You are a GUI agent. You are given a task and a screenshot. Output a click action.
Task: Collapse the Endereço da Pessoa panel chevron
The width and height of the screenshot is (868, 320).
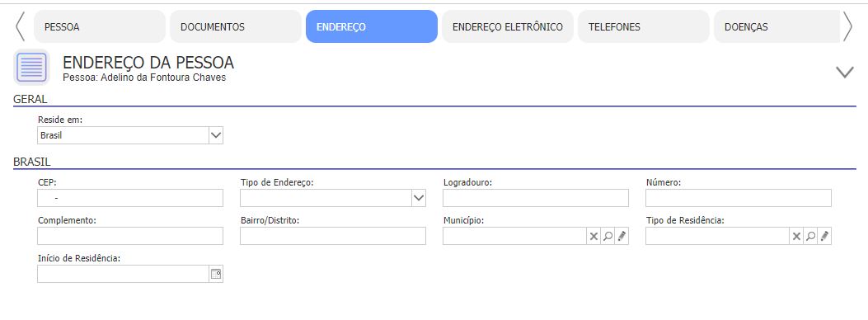845,72
